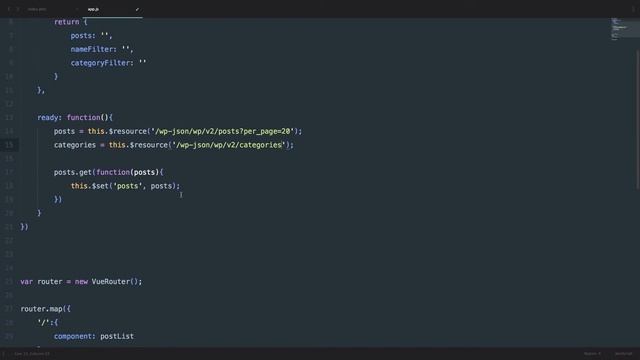Place cursor on 'return {' line

tap(70, 22)
